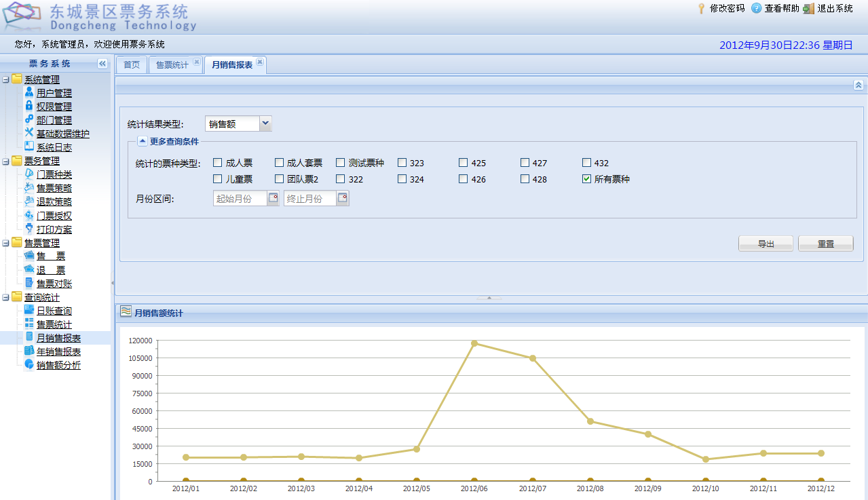Click the 售票策略 icon in sidebar
868x500 pixels.
click(x=29, y=188)
